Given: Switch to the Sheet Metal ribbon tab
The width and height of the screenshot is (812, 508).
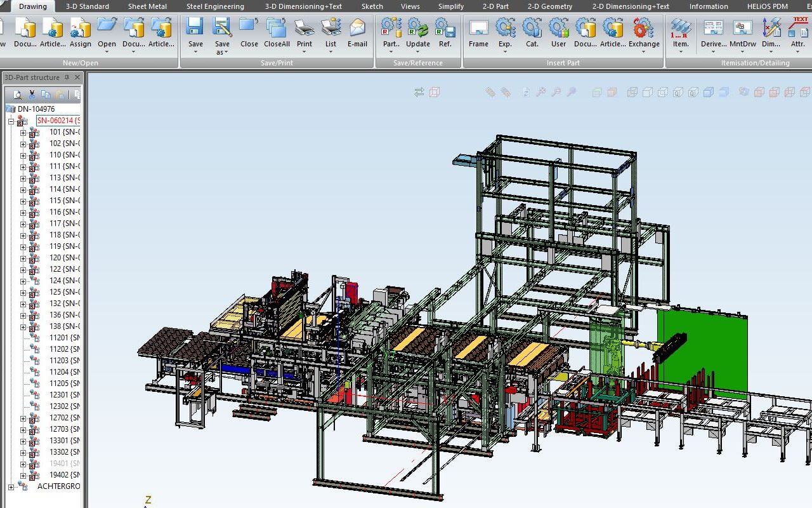Looking at the screenshot, I should tap(147, 6).
